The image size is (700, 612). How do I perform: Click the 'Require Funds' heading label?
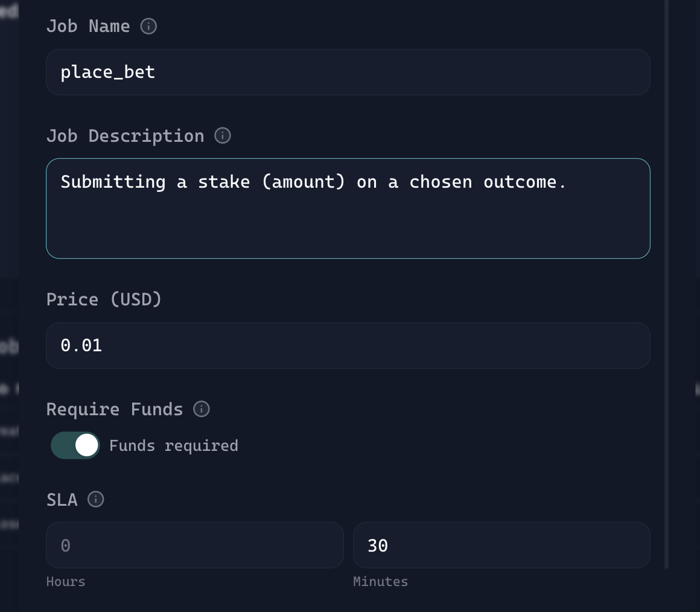(x=115, y=409)
